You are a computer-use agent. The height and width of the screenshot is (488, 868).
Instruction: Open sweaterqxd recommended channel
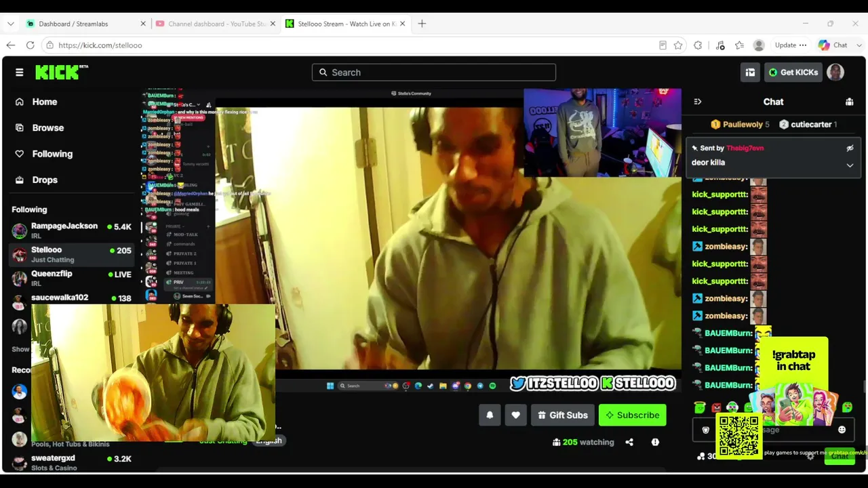72,462
